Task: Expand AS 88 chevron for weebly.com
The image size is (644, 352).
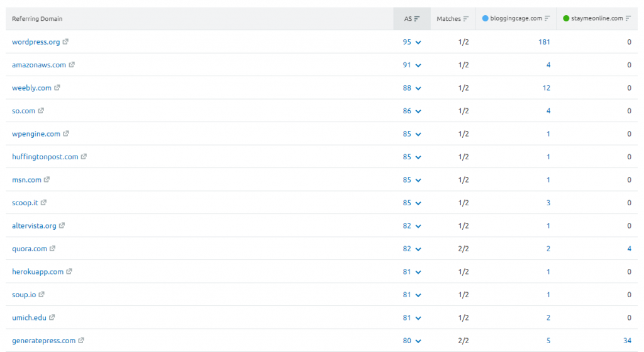Action: click(418, 88)
